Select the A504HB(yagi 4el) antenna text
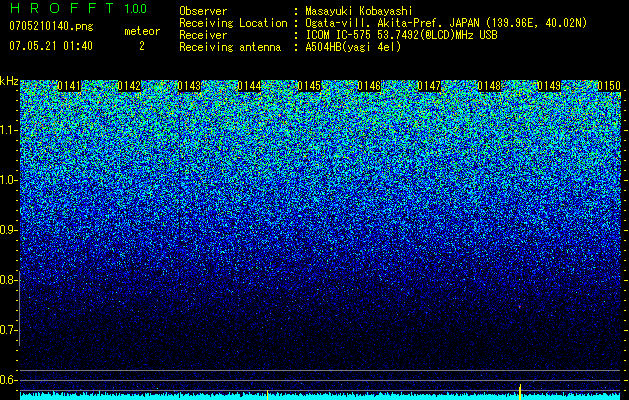 pos(353,47)
